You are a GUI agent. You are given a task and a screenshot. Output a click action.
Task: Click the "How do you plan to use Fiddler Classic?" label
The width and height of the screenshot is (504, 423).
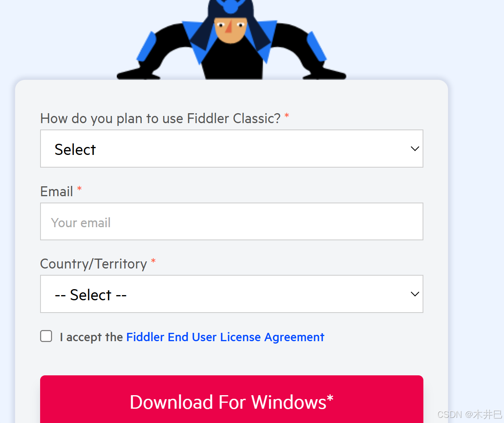[x=160, y=118]
